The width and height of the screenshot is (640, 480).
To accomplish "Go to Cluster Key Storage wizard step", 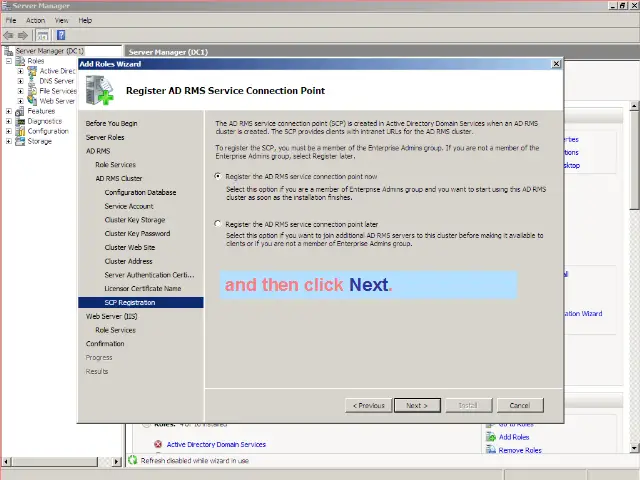I will 135,220.
